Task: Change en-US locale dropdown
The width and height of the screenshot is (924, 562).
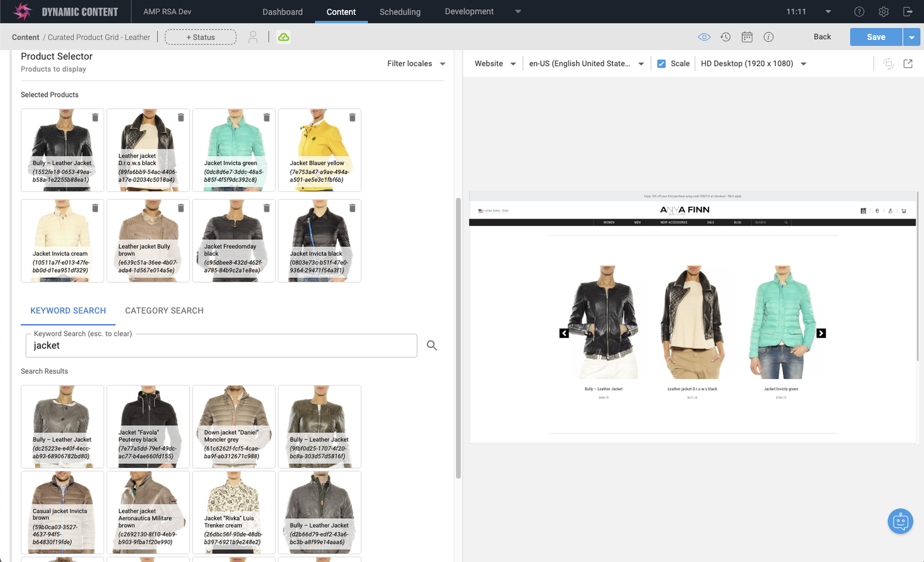Action: (x=586, y=63)
